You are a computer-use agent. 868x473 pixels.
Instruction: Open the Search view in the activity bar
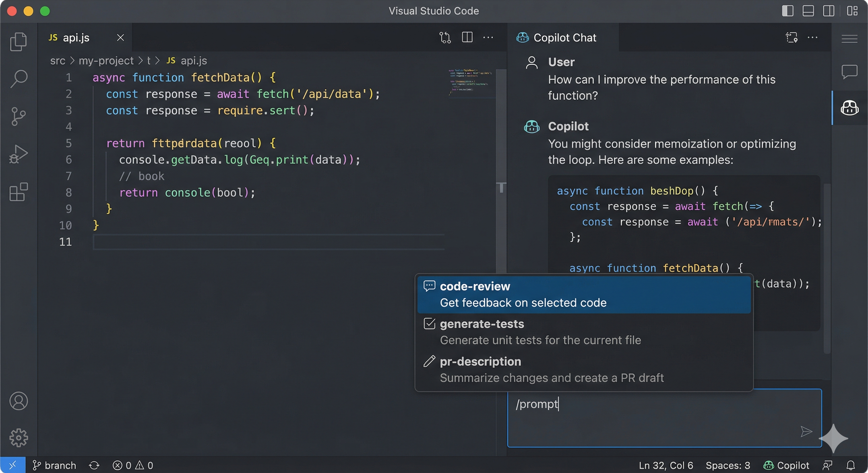tap(18, 79)
